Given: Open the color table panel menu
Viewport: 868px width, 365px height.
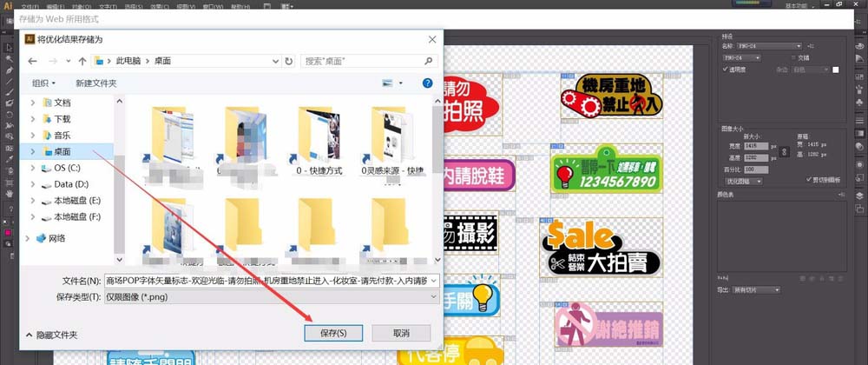Looking at the screenshot, I should tap(841, 195).
